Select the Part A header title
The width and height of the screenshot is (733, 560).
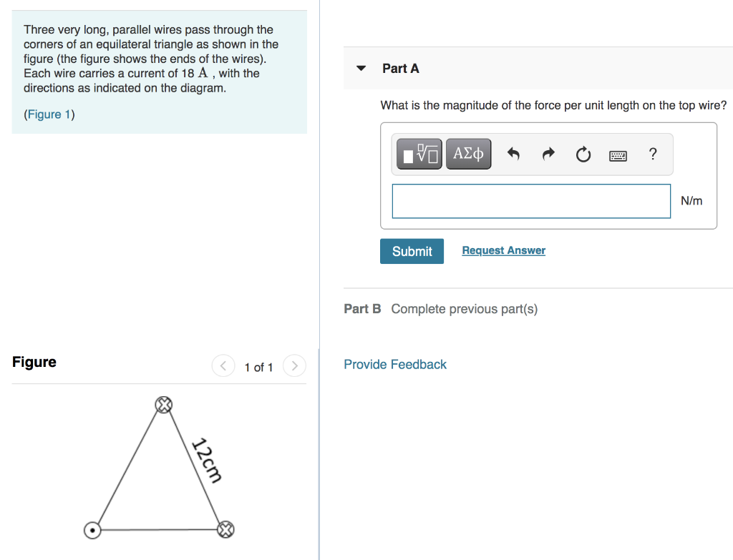(401, 68)
